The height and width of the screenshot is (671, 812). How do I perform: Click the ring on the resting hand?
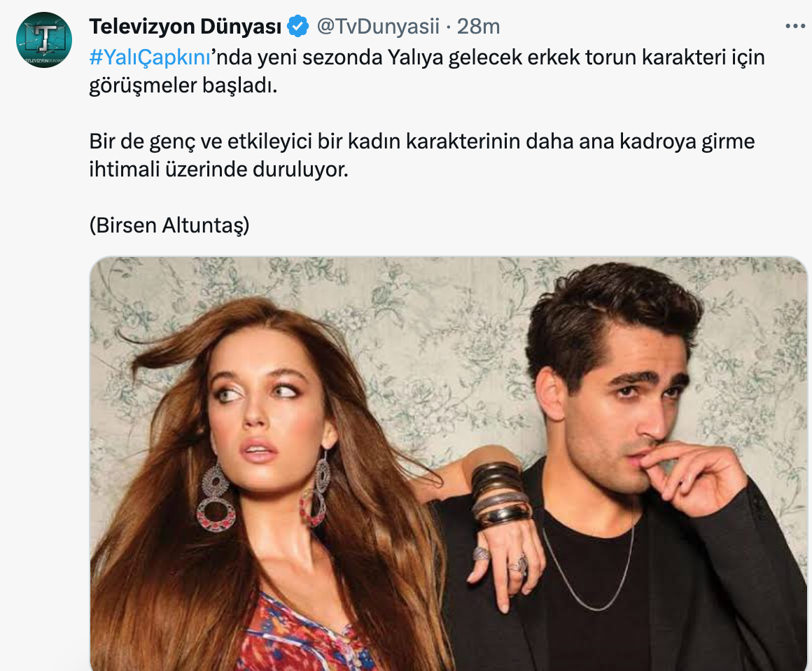tap(518, 563)
